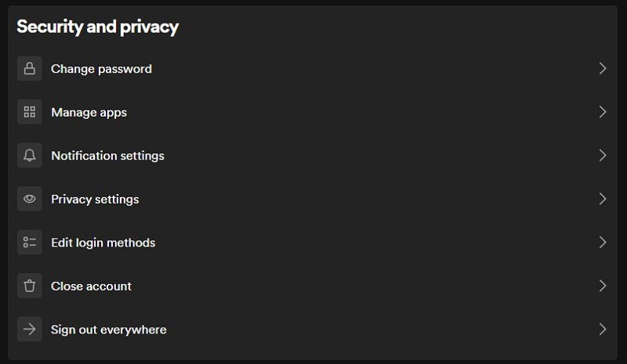Viewport: 627px width, 364px height.
Task: Select Edit login methods text
Action: pos(103,243)
